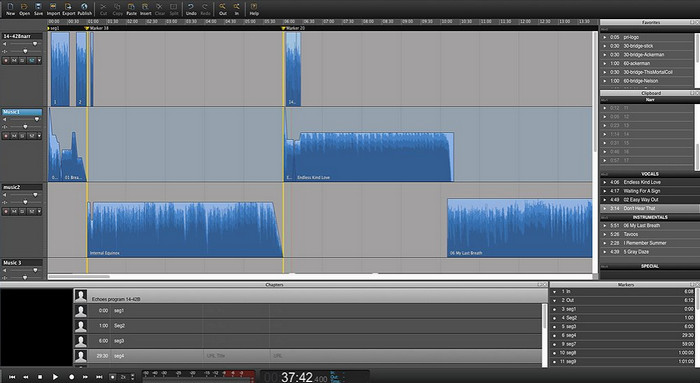The height and width of the screenshot is (383, 700).
Task: Click the Paste toolbar icon
Action: tap(131, 7)
